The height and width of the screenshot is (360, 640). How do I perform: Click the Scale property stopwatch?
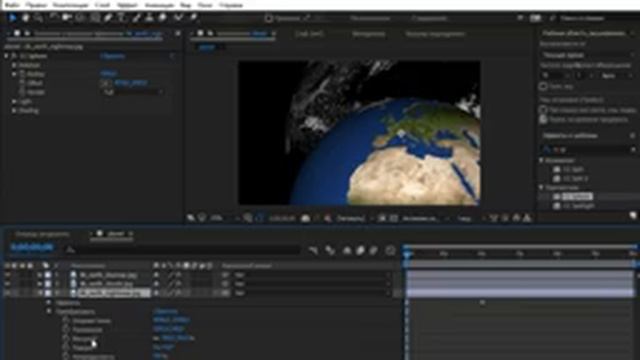tap(66, 338)
